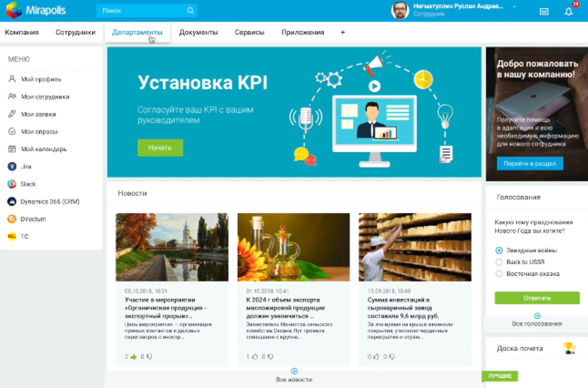Open the cheese warehouse news thumbnail

click(x=415, y=247)
